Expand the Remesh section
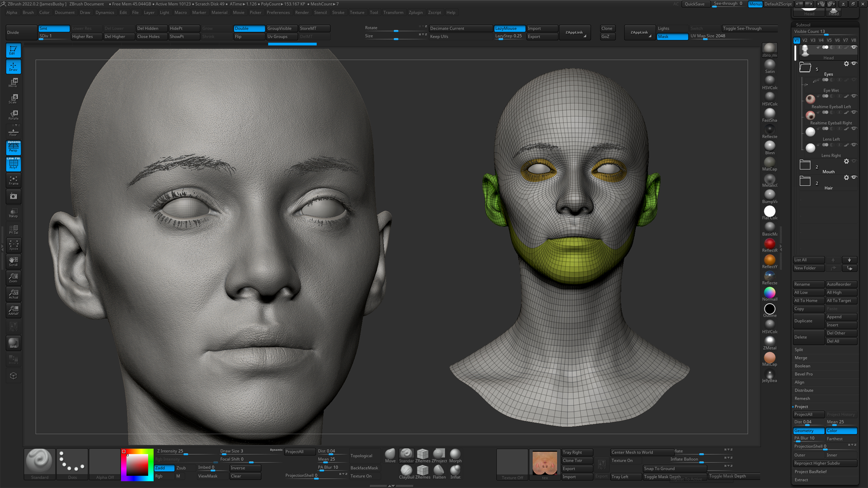The image size is (868, 488). pyautogui.click(x=802, y=398)
